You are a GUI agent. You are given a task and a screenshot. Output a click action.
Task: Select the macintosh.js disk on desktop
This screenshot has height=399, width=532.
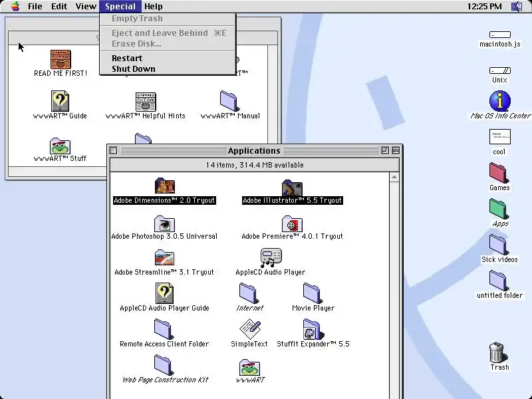(x=500, y=35)
